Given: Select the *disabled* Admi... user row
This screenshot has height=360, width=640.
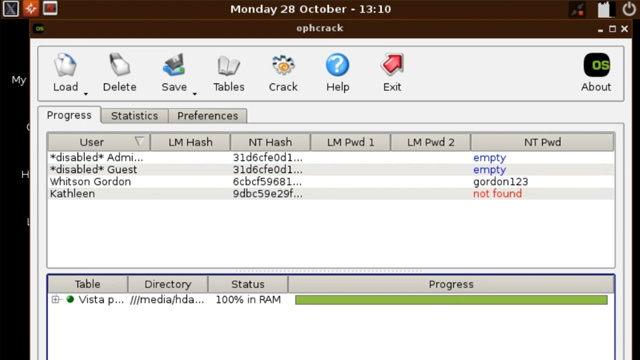Looking at the screenshot, I should (x=331, y=158).
